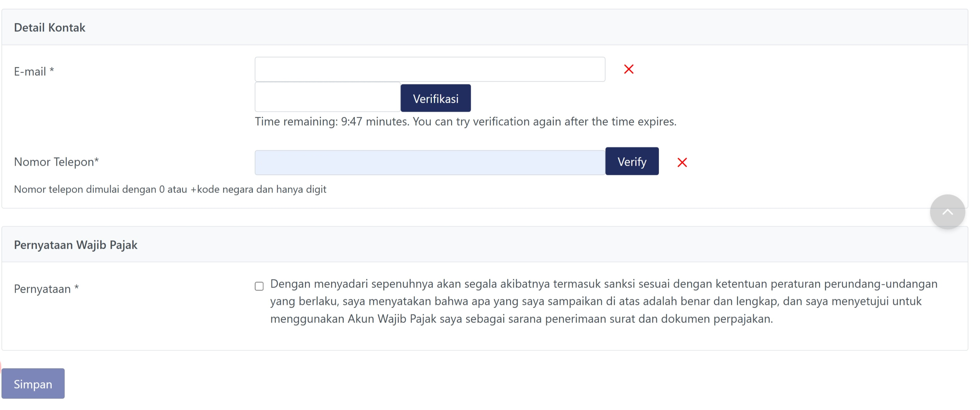Focus the Nomor Telepon input field
This screenshot has height=410, width=980.
pyautogui.click(x=430, y=163)
